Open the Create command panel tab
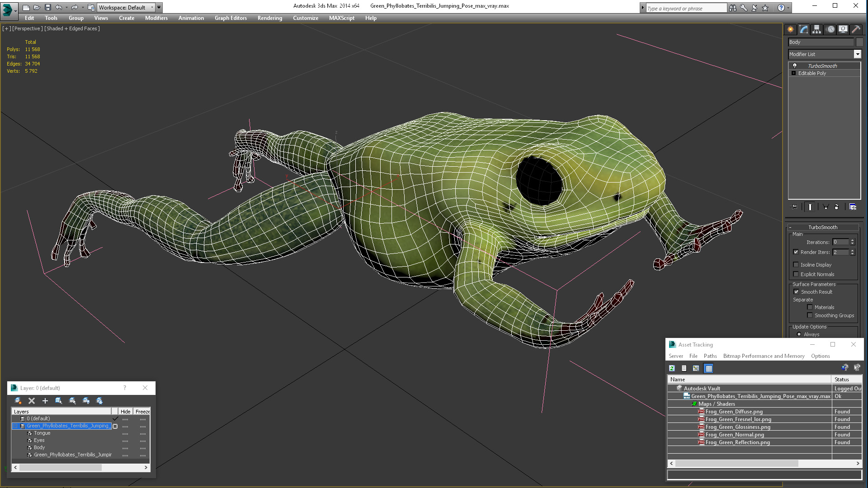 [790, 29]
